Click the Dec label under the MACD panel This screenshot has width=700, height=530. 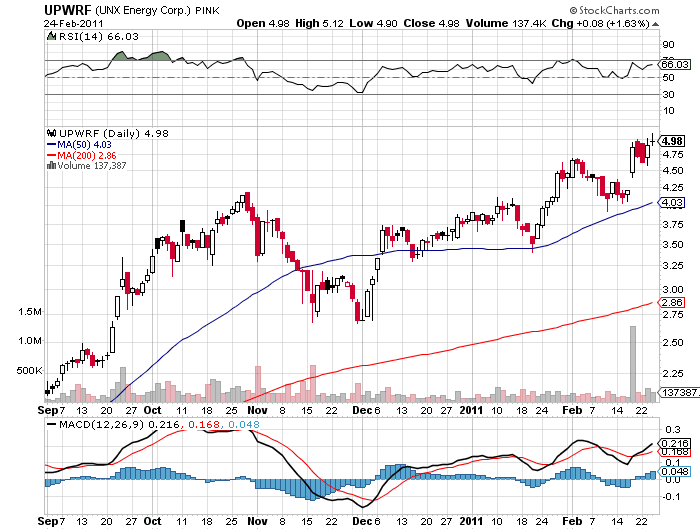[x=362, y=521]
